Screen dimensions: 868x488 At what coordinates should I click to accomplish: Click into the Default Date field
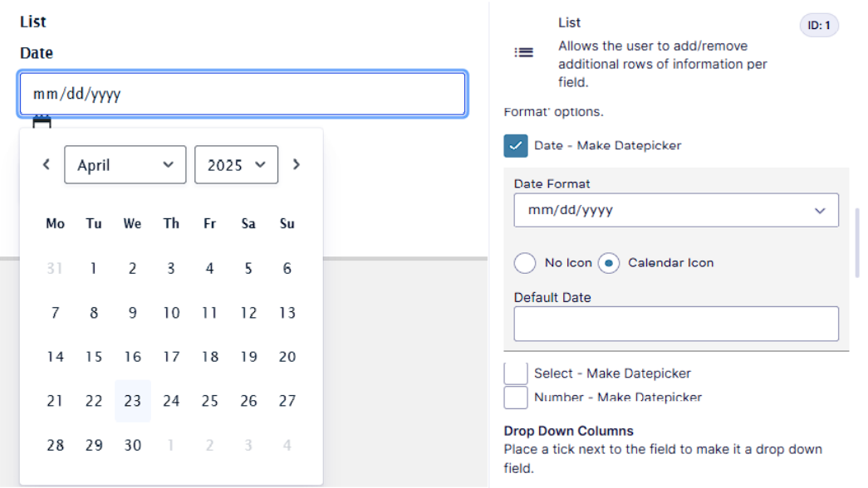[x=676, y=324]
